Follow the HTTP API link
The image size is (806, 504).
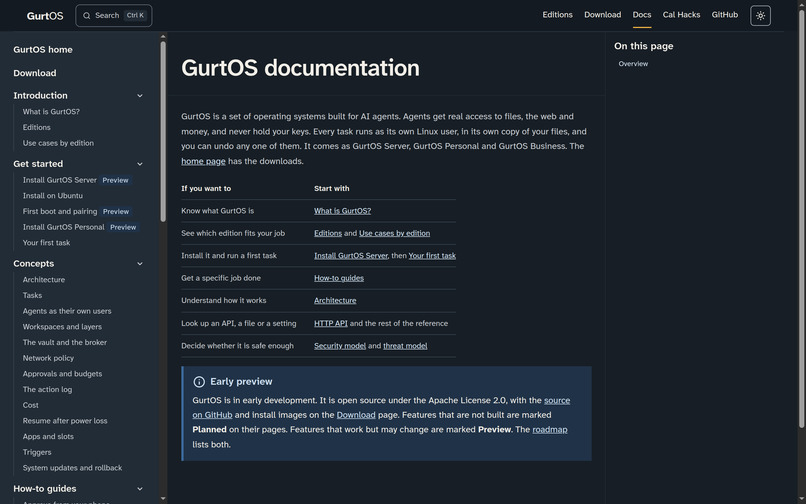(x=331, y=323)
